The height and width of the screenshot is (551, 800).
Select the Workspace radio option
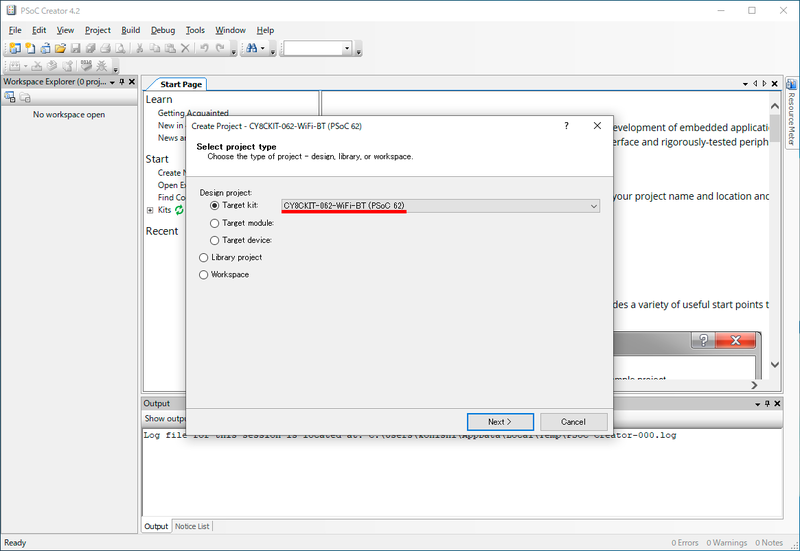204,274
